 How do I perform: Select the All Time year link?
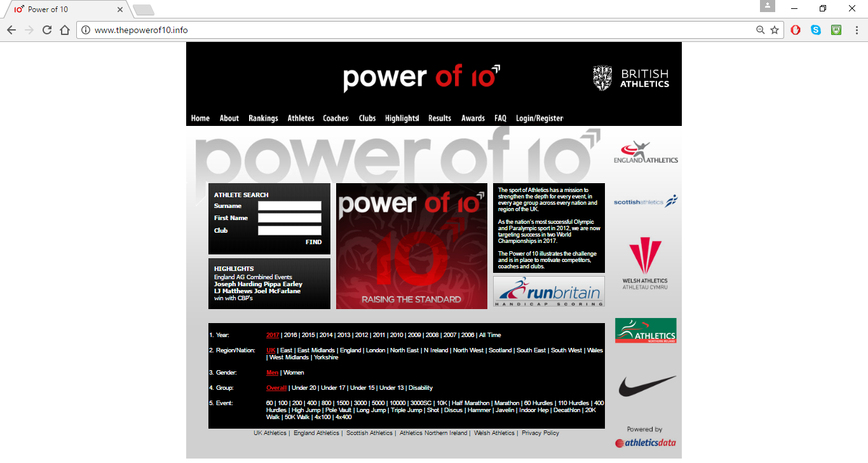point(490,335)
